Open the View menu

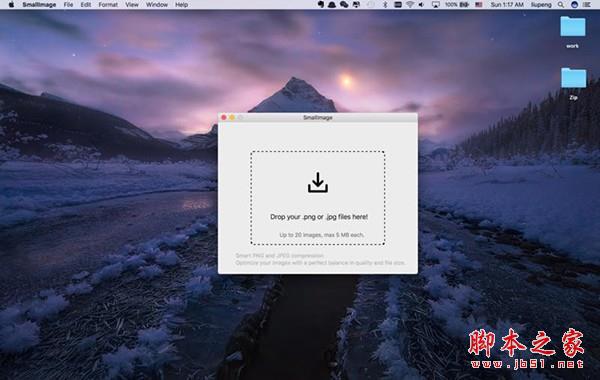(132, 5)
